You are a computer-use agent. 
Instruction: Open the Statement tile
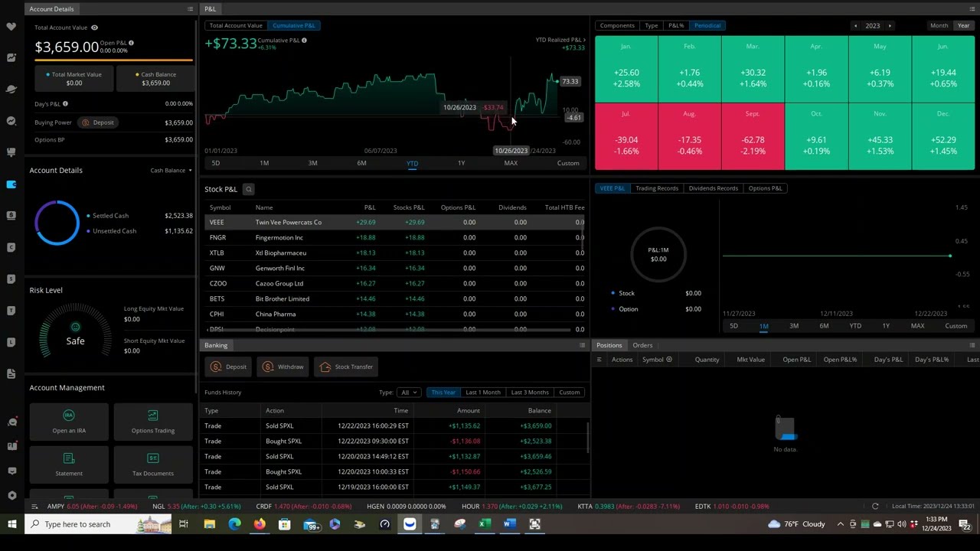pyautogui.click(x=69, y=465)
